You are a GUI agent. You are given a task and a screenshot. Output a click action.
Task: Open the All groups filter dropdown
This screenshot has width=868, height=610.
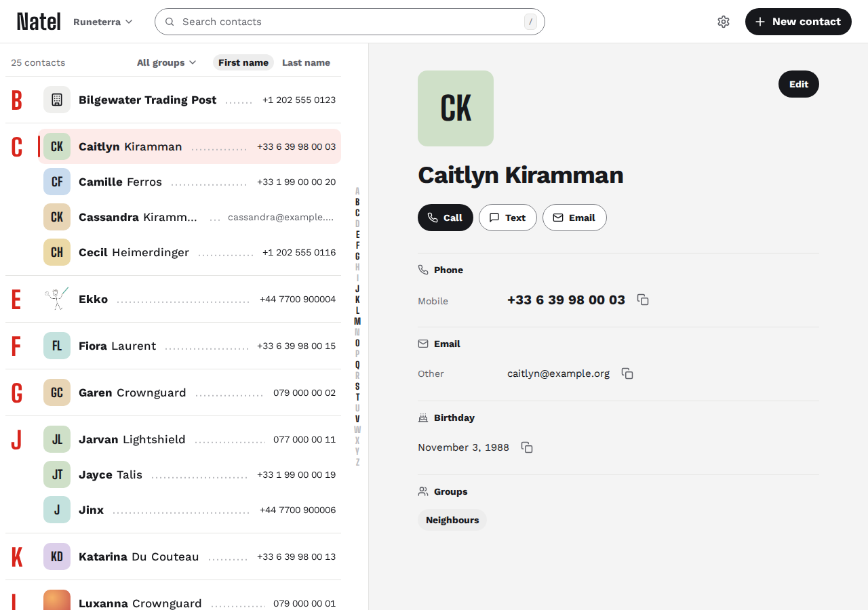point(167,62)
